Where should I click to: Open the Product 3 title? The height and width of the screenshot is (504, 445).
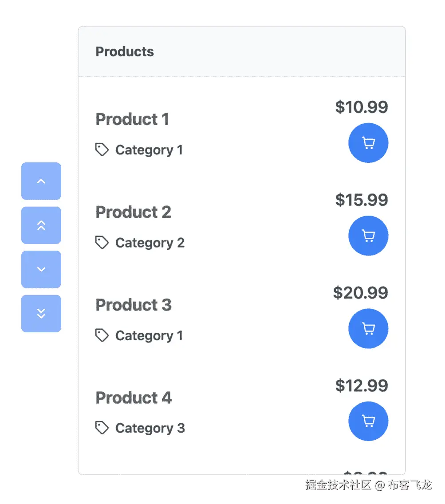click(x=134, y=305)
